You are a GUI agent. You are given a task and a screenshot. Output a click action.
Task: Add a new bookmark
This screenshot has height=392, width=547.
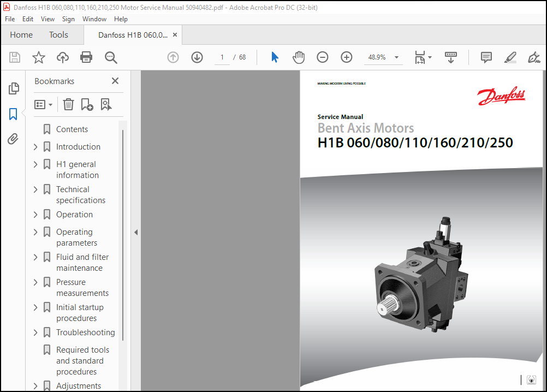click(x=87, y=104)
